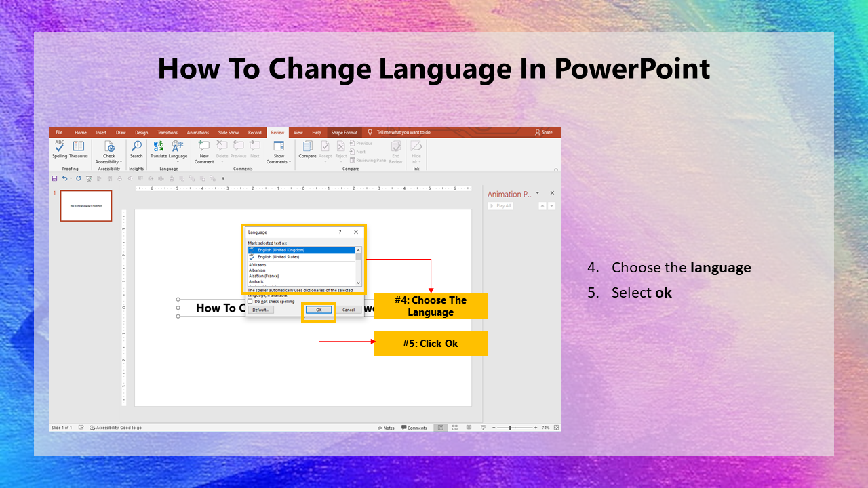The width and height of the screenshot is (868, 488).
Task: Click the Language icon in the ribbon
Action: [x=178, y=146]
